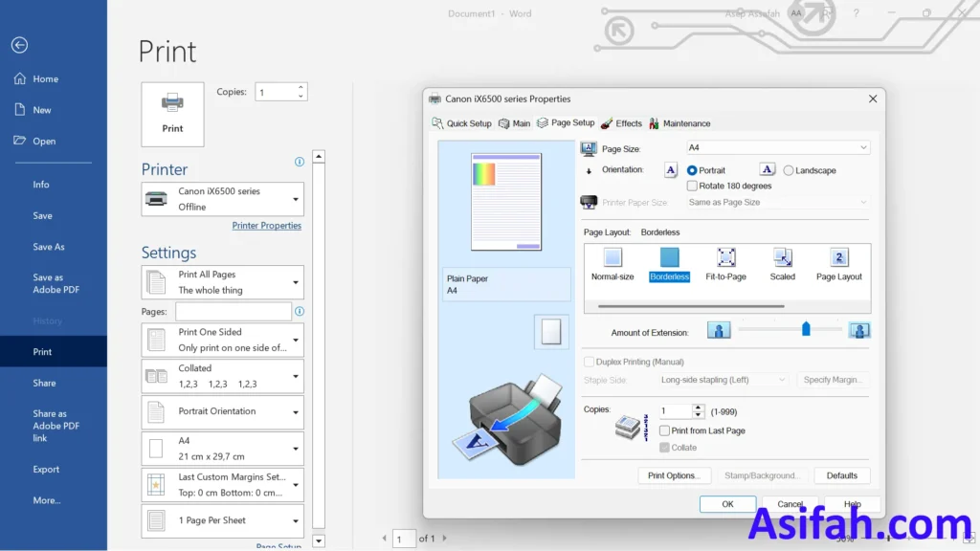Switch to Main tab
The width and height of the screenshot is (980, 551).
[x=514, y=123]
